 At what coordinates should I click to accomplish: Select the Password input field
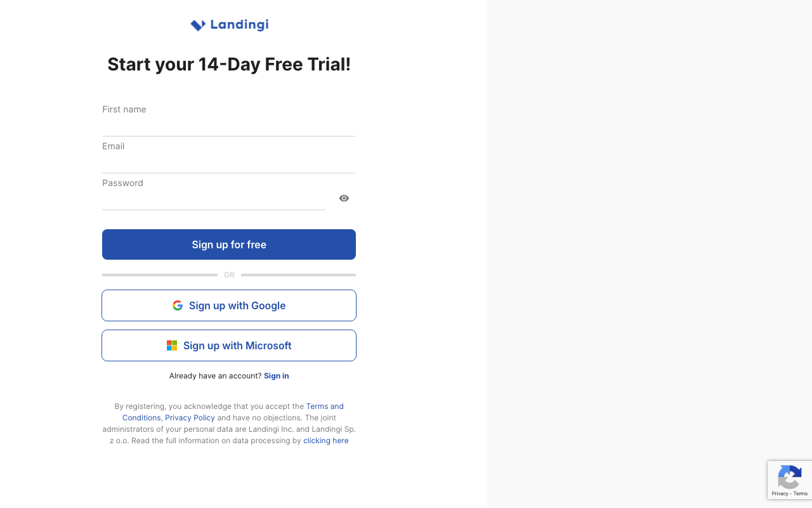(x=213, y=199)
